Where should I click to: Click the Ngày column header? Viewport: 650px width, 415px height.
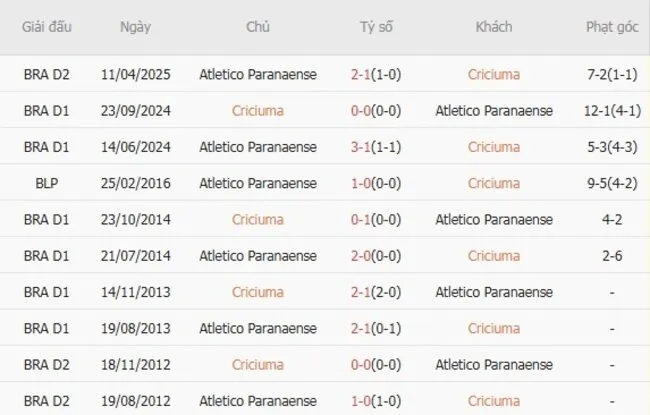tap(135, 27)
